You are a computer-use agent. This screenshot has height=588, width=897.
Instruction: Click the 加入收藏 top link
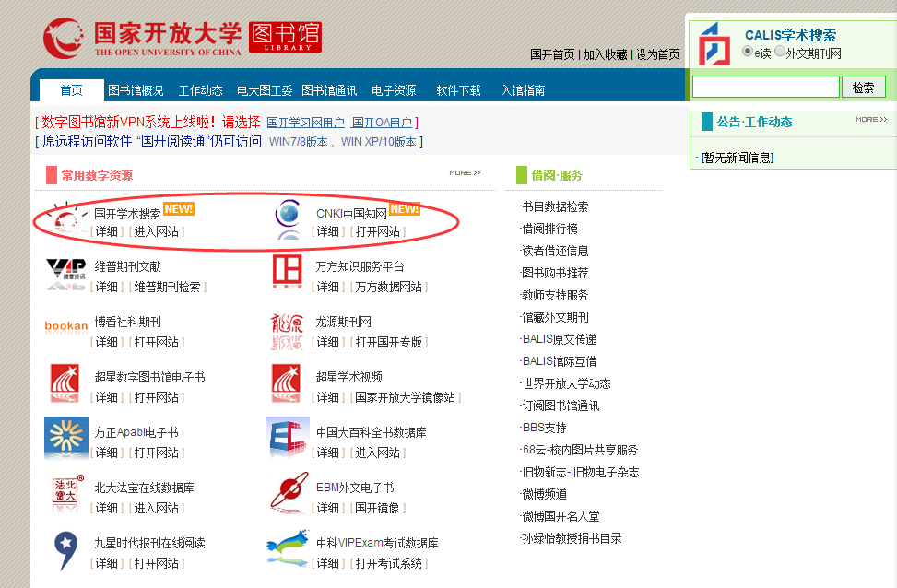(606, 54)
